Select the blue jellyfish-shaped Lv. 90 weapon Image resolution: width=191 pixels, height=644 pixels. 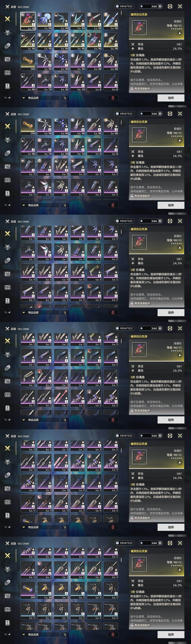45,21
